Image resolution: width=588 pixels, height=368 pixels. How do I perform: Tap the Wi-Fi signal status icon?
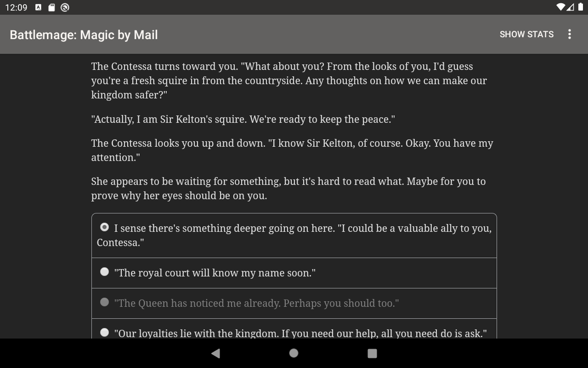(x=560, y=7)
